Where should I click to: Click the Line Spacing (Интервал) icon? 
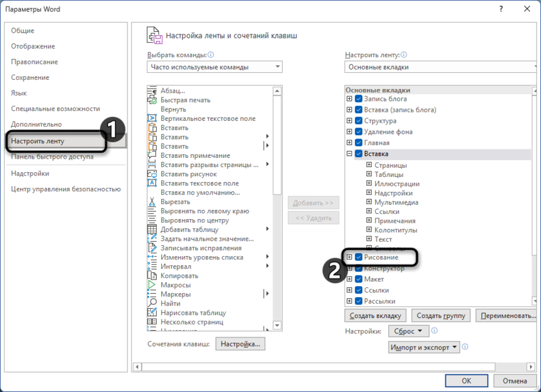[152, 267]
